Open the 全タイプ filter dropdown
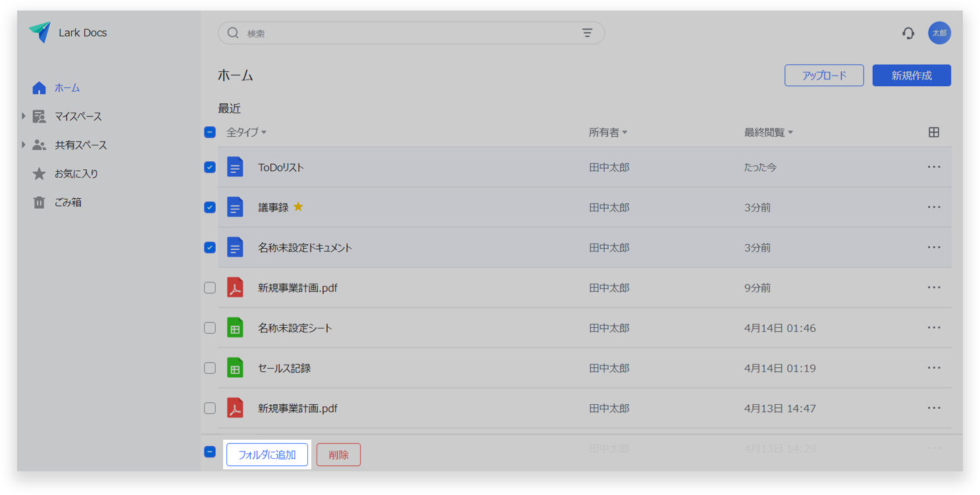Screen dimensions: 980x495 [x=246, y=132]
